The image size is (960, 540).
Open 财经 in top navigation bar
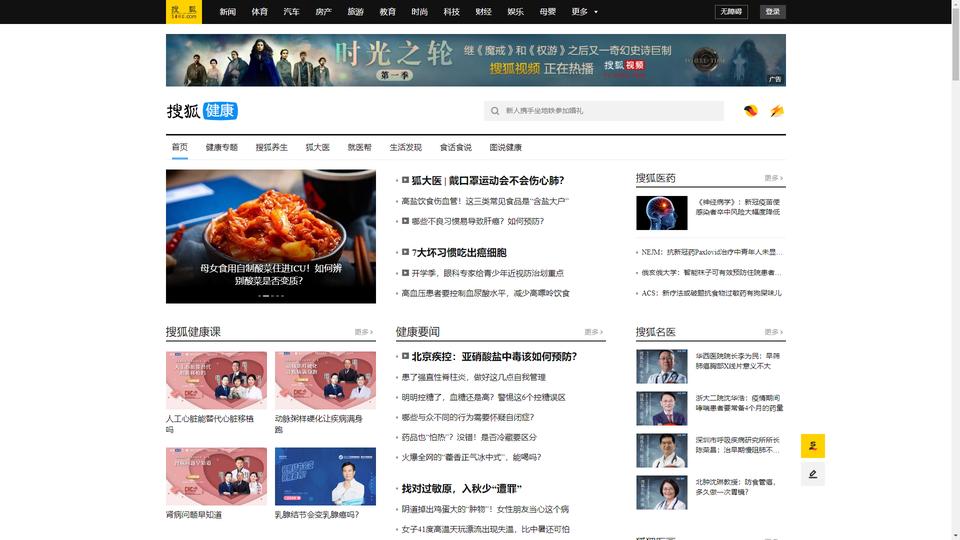click(483, 12)
